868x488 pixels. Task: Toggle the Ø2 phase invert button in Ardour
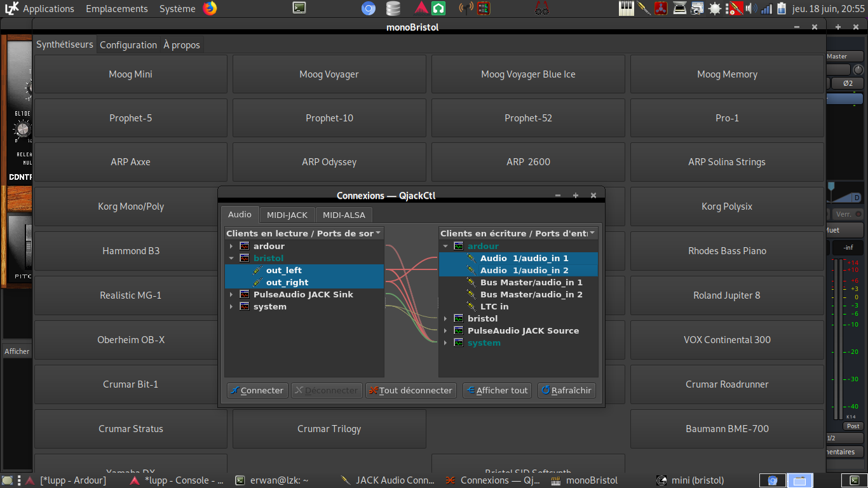pyautogui.click(x=848, y=83)
